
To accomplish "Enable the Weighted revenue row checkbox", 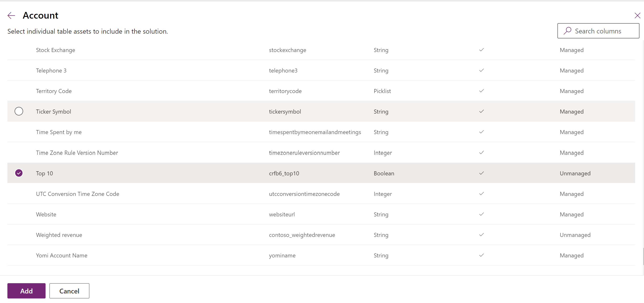I will click(18, 235).
